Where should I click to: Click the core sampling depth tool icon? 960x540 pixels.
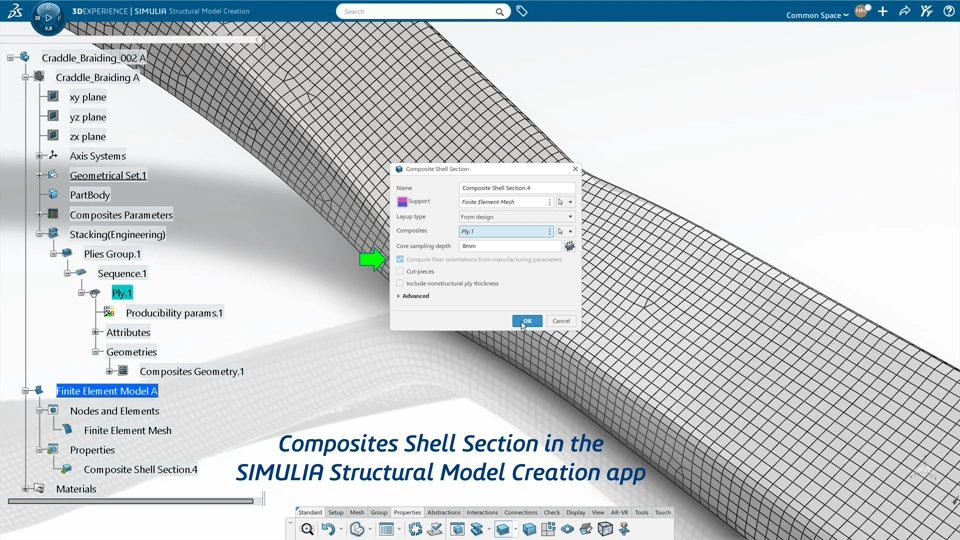tap(569, 246)
